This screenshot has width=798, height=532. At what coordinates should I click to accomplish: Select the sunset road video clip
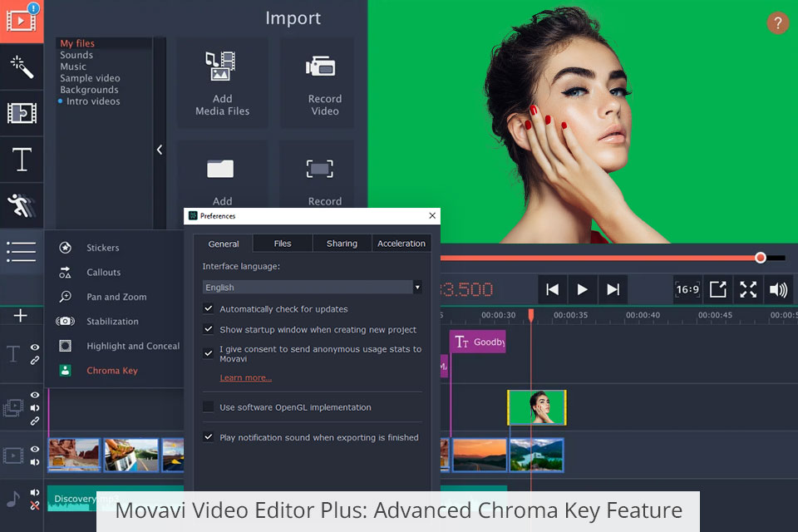[x=480, y=456]
